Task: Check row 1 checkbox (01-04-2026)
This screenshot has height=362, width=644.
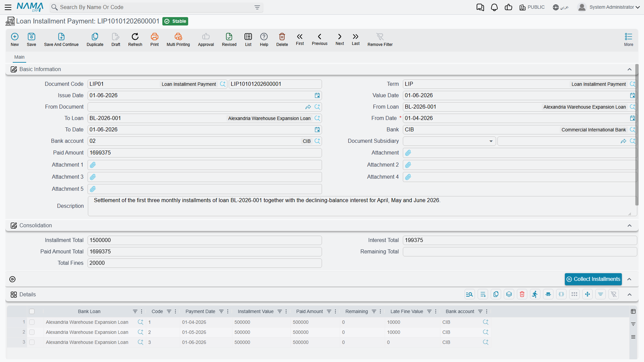Action: point(32,322)
